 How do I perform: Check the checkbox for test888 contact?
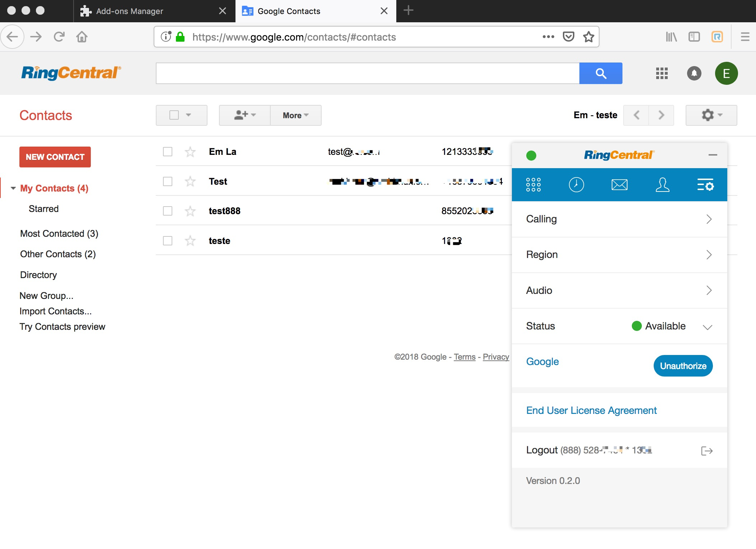pyautogui.click(x=168, y=211)
